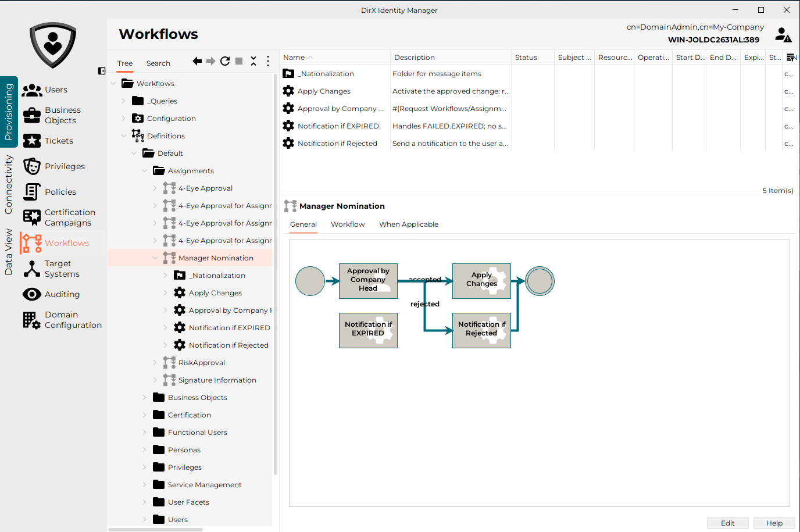This screenshot has width=800, height=532.
Task: Click Notification if EXPIRED workflow node
Action: 368,330
